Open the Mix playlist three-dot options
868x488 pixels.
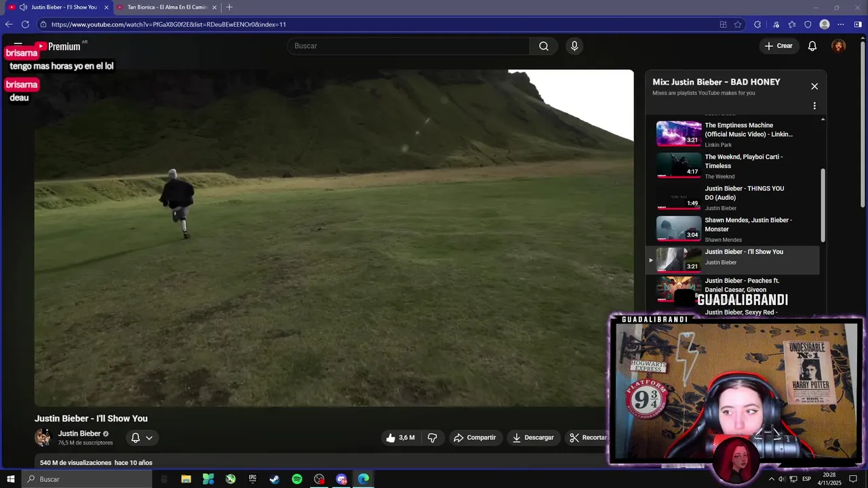(814, 106)
